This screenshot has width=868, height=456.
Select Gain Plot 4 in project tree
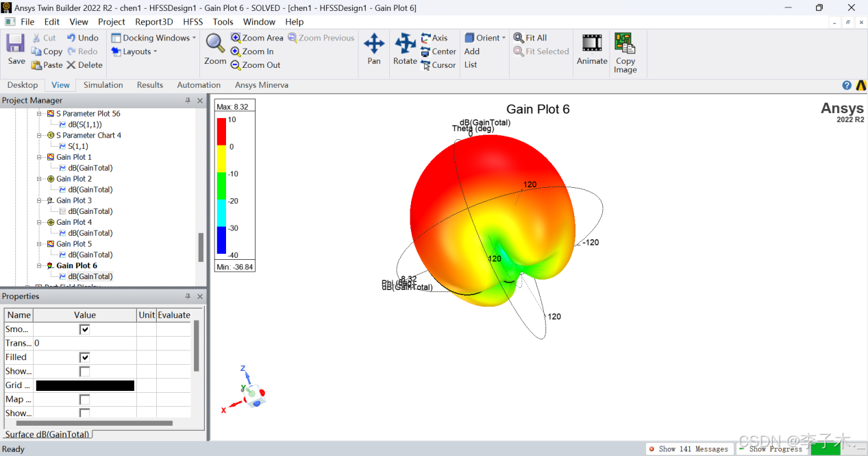click(x=74, y=222)
